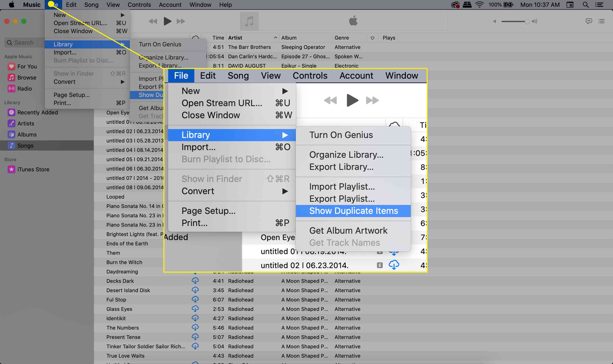Viewport: 613px width, 364px height.
Task: Skip ahead with the Next track button
Action: tap(181, 21)
